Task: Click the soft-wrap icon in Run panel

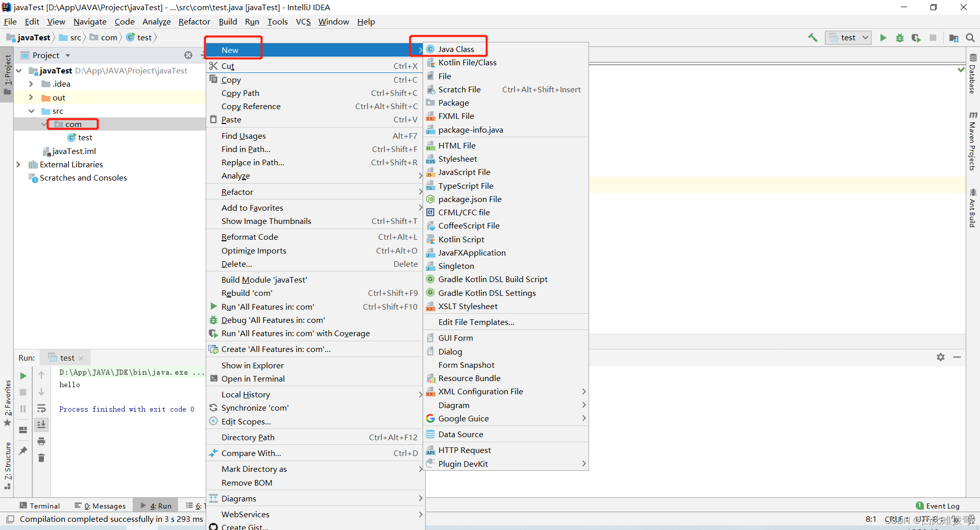Action: [x=41, y=409]
